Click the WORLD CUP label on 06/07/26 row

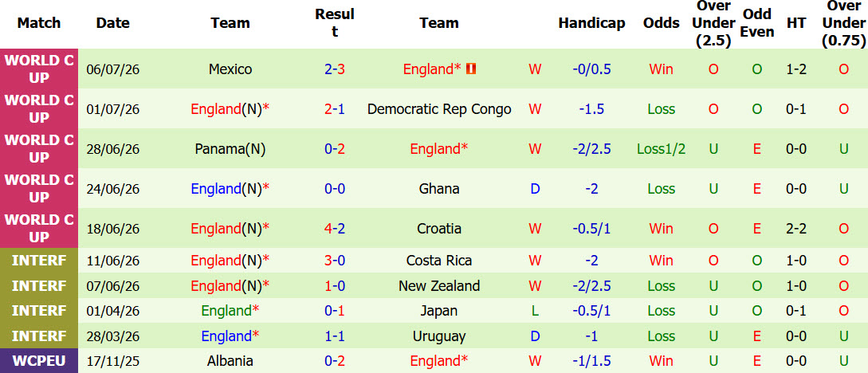pyautogui.click(x=39, y=69)
